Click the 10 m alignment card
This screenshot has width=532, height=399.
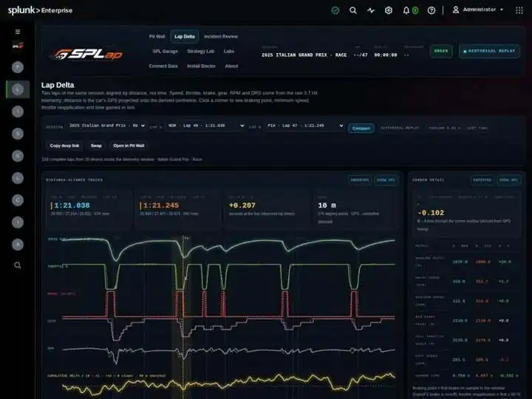coord(355,210)
